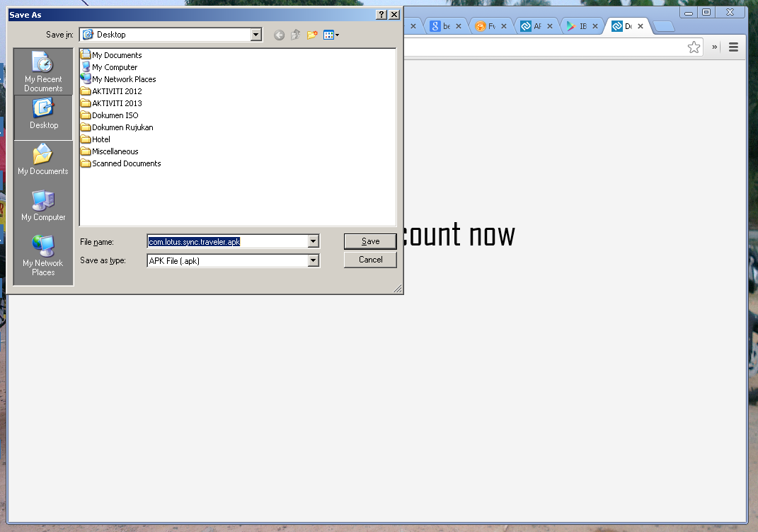Expand the Save in dropdown

255,35
